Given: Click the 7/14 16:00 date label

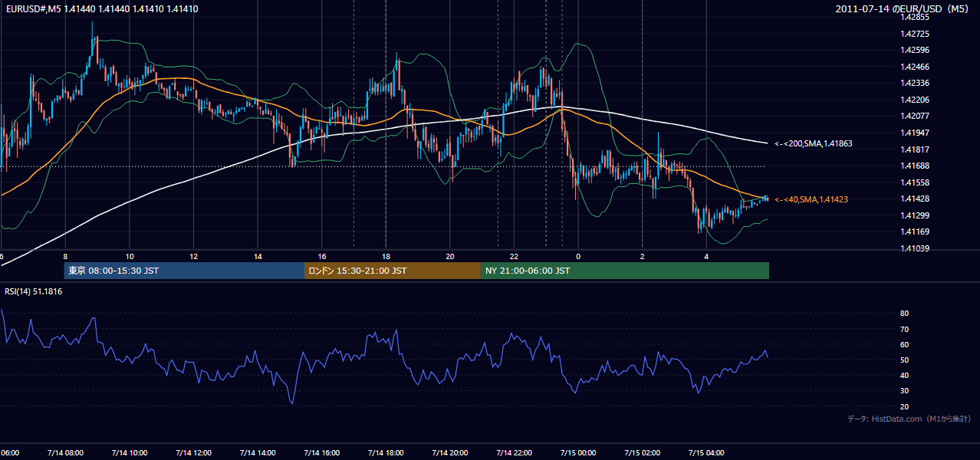Looking at the screenshot, I should click(x=322, y=453).
